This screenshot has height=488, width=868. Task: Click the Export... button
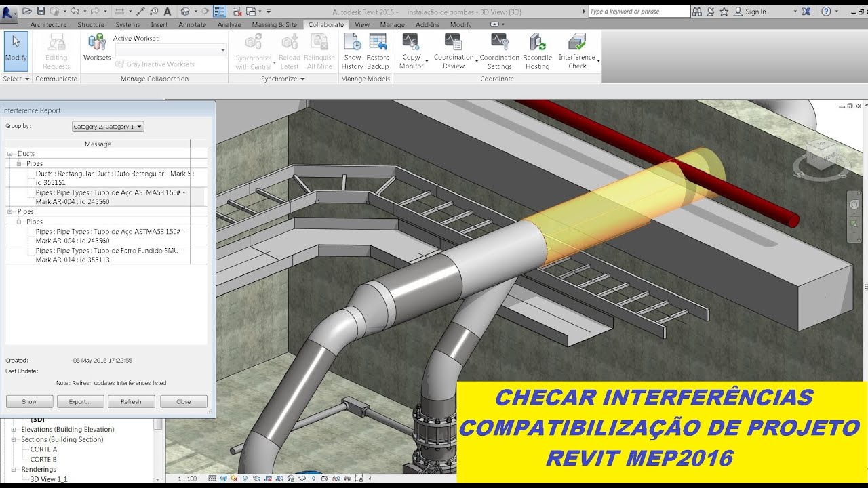pyautogui.click(x=80, y=401)
